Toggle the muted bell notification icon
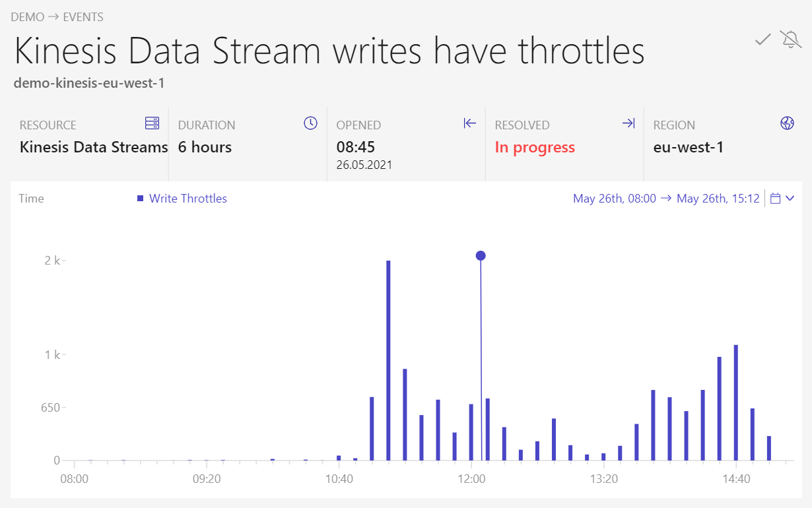Viewport: 812px width, 508px height. pos(790,40)
